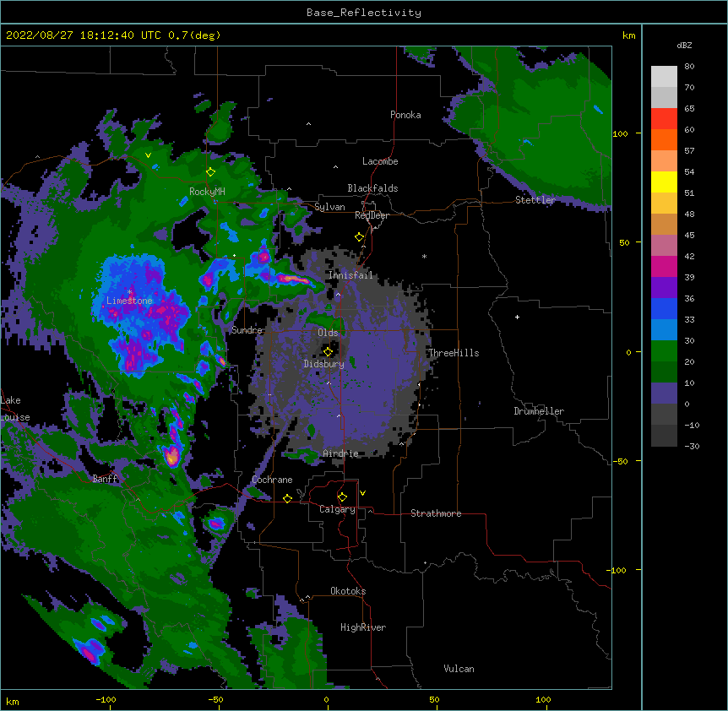728x711 pixels.
Task: Click the Drumheller label
Action: (x=539, y=411)
